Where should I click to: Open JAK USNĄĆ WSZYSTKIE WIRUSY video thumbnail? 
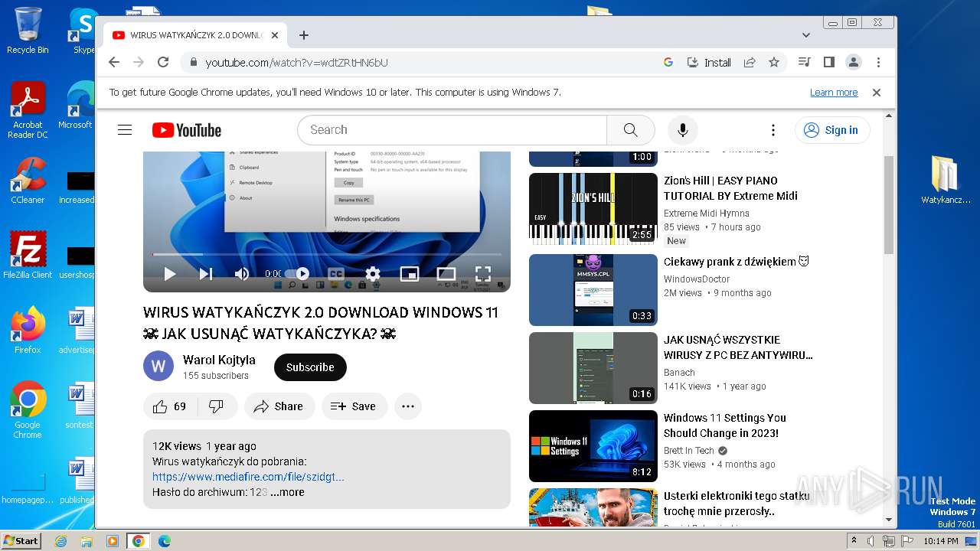(593, 368)
